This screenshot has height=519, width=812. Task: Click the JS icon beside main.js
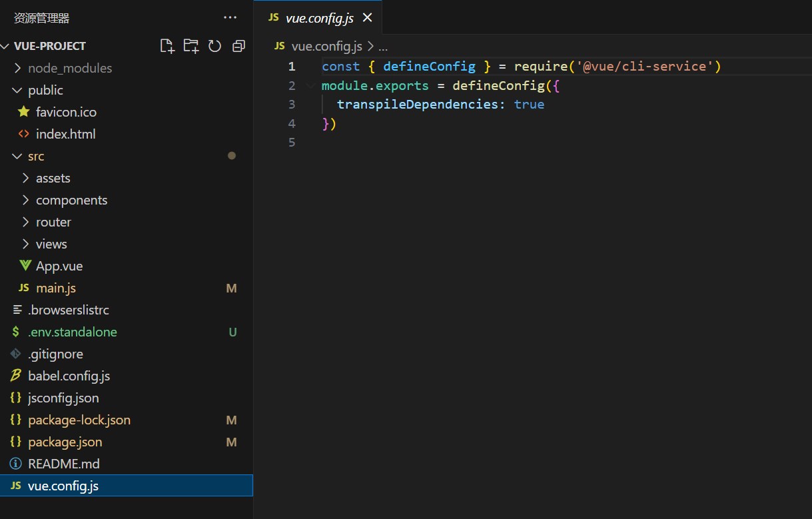click(x=24, y=288)
